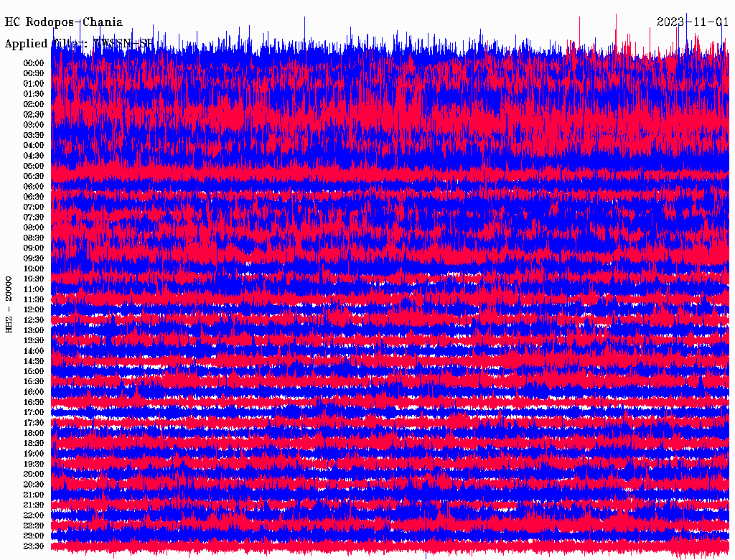Viewport: 735px width, 560px height.
Task: Select the 15:00 time label
Action: point(33,371)
